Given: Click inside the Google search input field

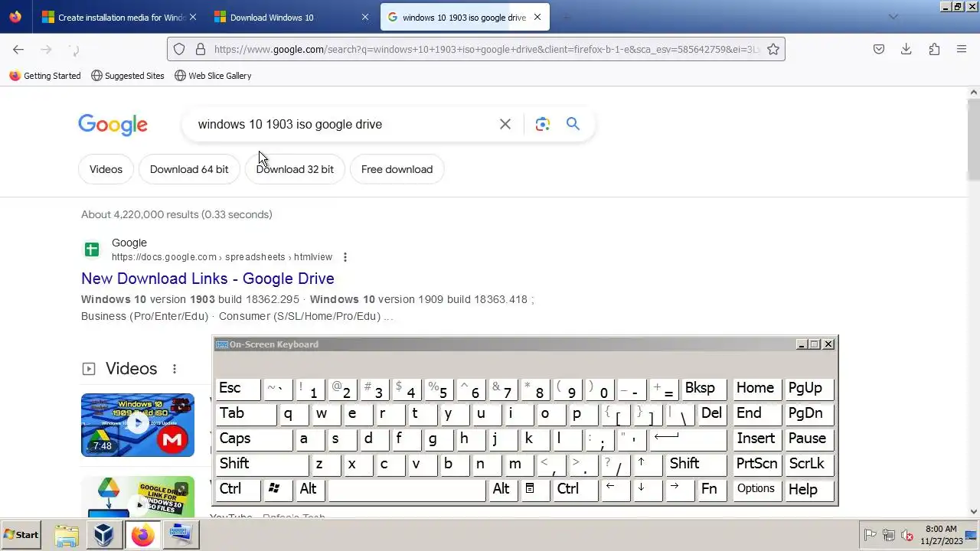Looking at the screenshot, I should click(345, 124).
